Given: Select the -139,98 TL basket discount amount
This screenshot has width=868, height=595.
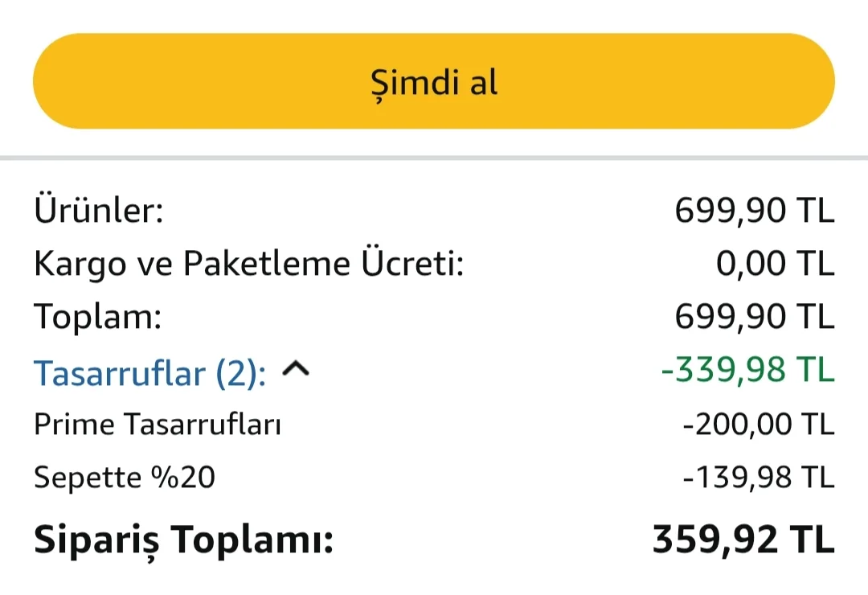Looking at the screenshot, I should tap(758, 478).
